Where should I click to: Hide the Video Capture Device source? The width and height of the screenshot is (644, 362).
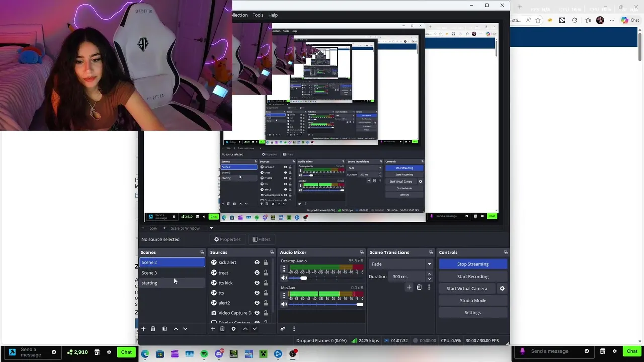[x=257, y=313]
